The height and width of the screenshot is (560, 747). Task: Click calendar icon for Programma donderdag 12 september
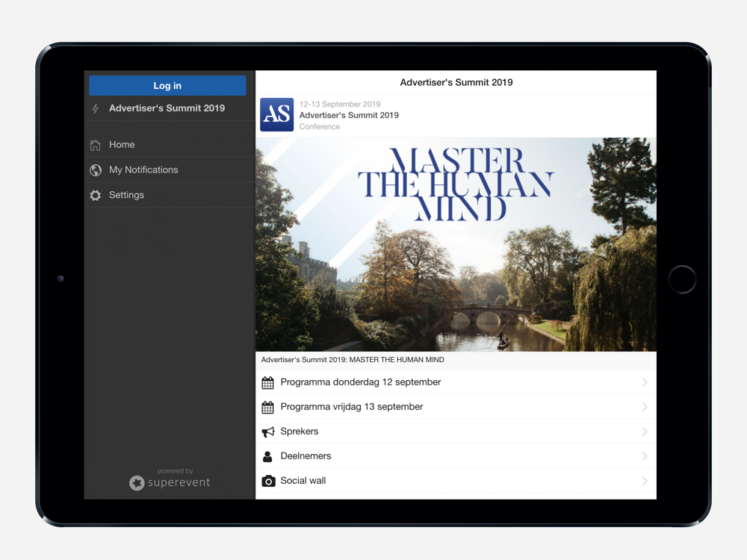(267, 382)
